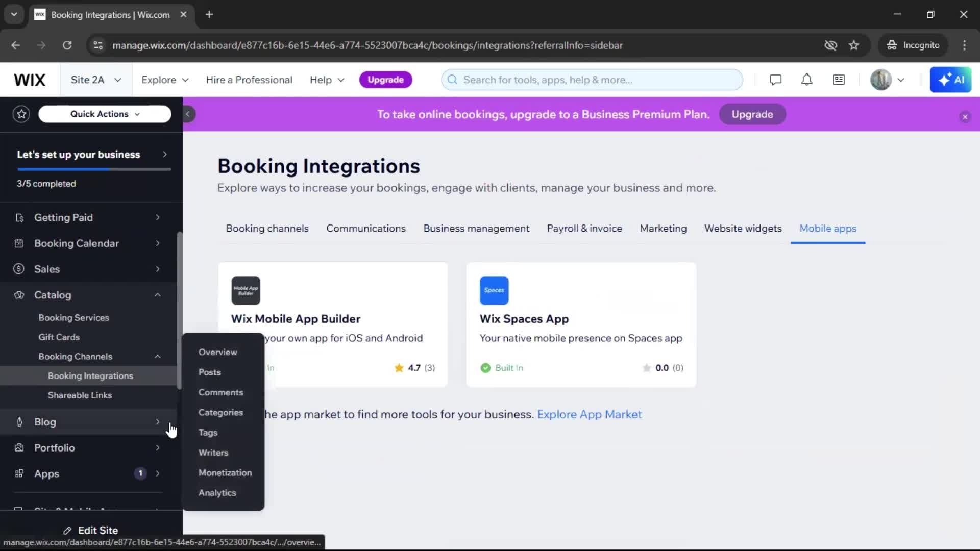Viewport: 980px width, 551px height.
Task: Select Comments in Blog flyout menu
Action: (x=220, y=392)
